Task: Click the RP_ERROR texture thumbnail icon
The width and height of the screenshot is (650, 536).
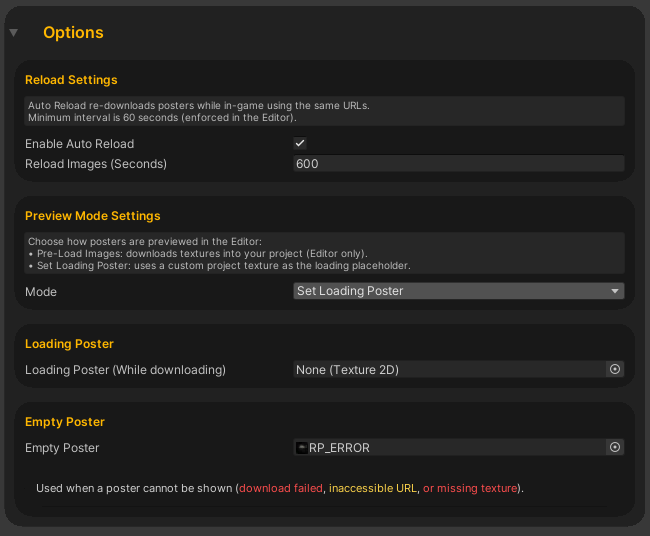Action: [x=302, y=448]
